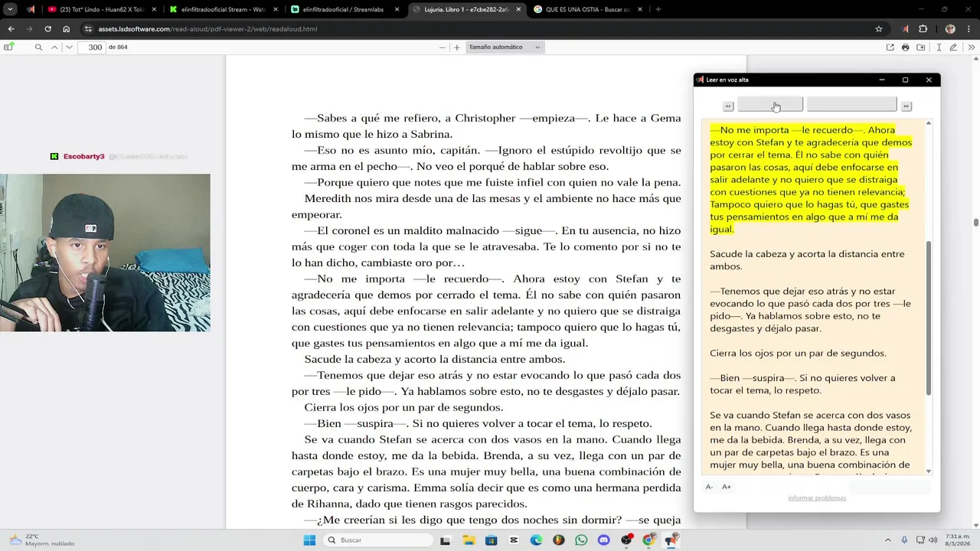
Task: Increase font size with A+ button
Action: pyautogui.click(x=727, y=487)
